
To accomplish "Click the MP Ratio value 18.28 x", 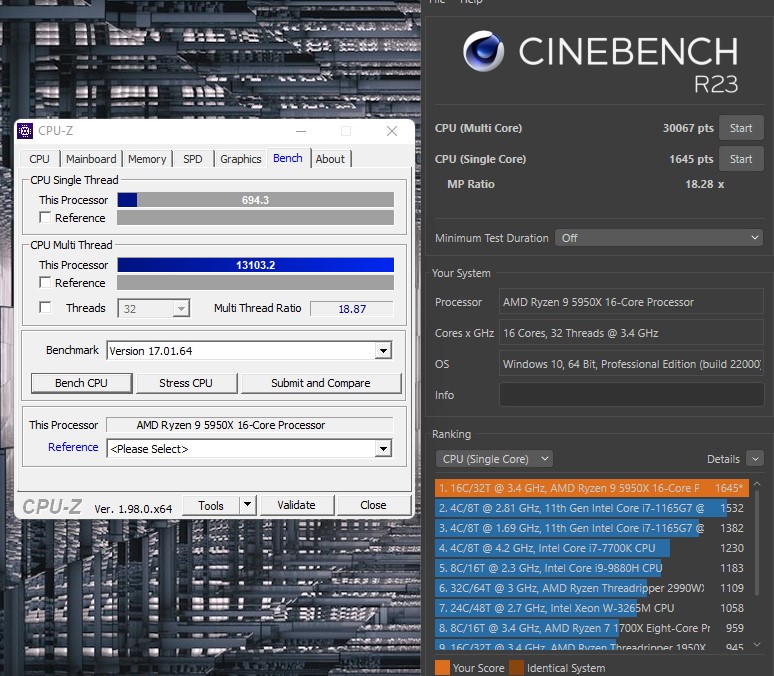I will coord(704,184).
